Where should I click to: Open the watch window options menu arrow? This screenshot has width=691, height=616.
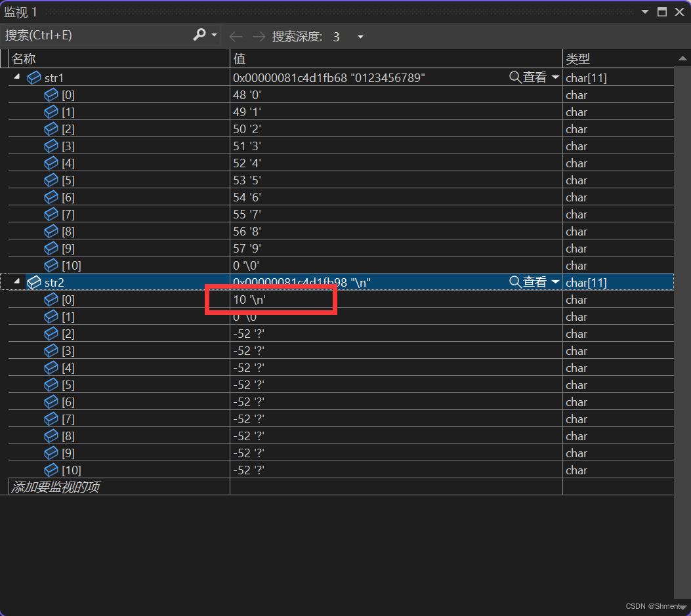point(644,12)
